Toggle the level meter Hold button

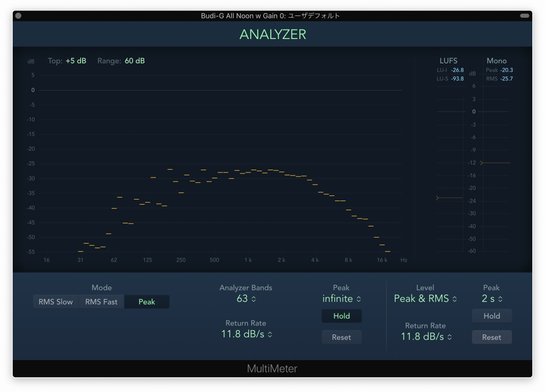point(491,316)
